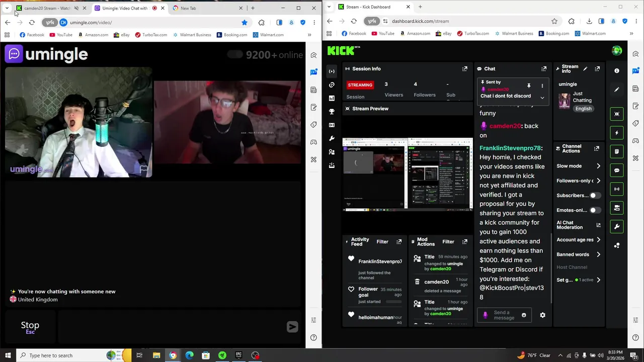The image size is (644, 362).
Task: Open new tab in Umingle window
Action: (253, 8)
